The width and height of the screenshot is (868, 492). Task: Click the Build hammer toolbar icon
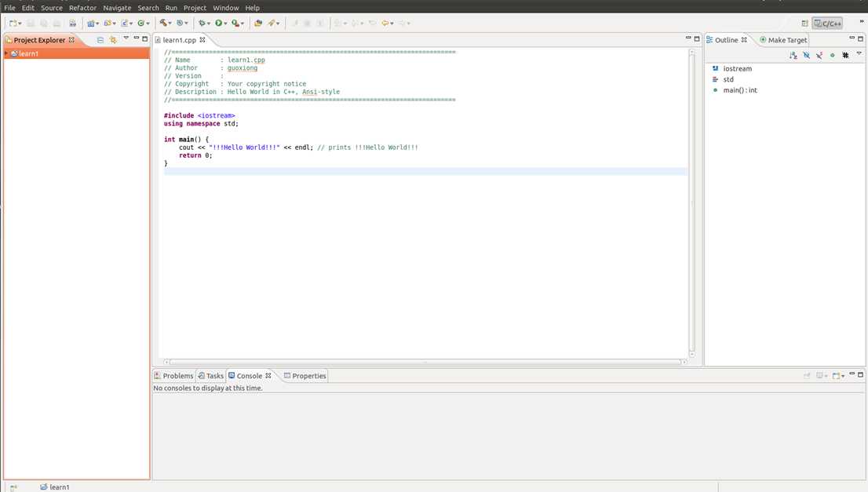click(x=163, y=24)
